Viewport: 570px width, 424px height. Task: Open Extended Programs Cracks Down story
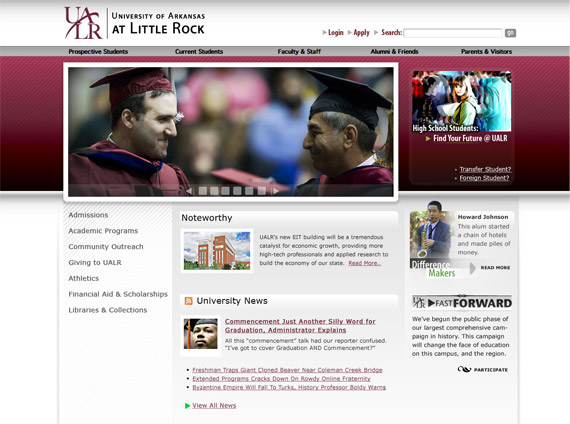[281, 379]
